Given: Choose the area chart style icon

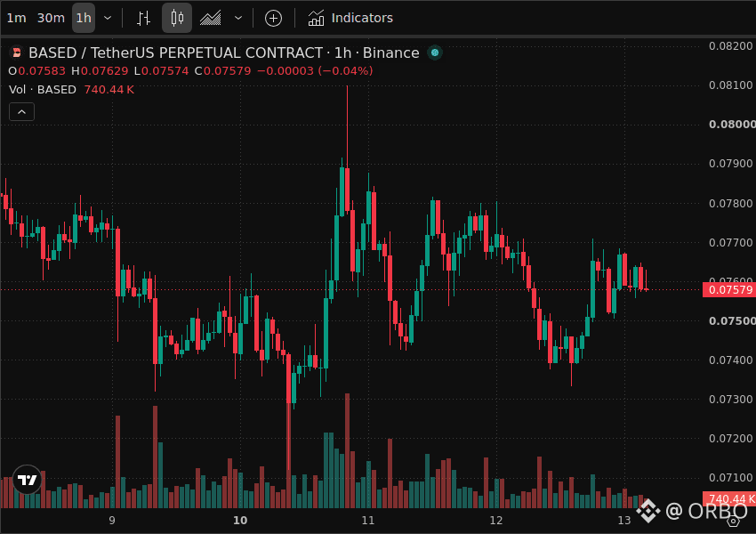Looking at the screenshot, I should click(x=211, y=19).
